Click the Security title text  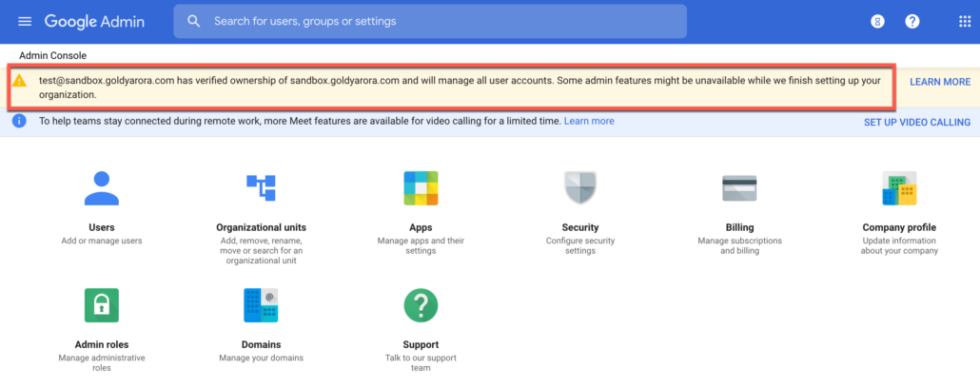[580, 228]
